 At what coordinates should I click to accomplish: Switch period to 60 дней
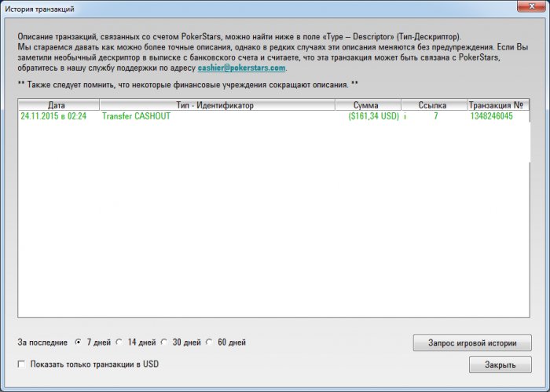[209, 343]
